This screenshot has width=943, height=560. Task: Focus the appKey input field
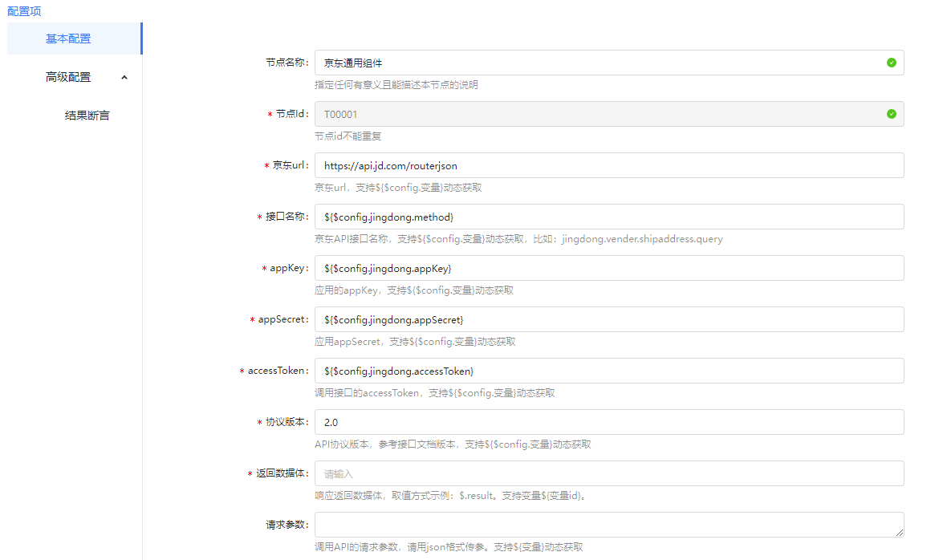(608, 268)
